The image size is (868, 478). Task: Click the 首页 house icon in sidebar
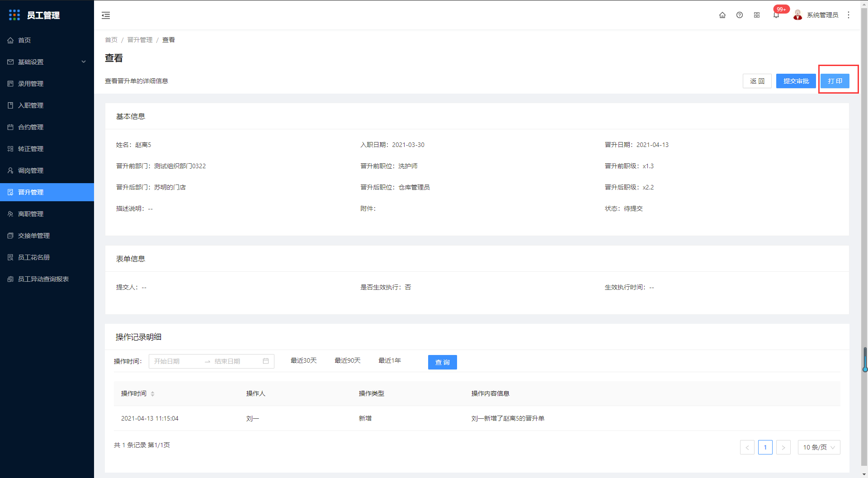tap(10, 40)
